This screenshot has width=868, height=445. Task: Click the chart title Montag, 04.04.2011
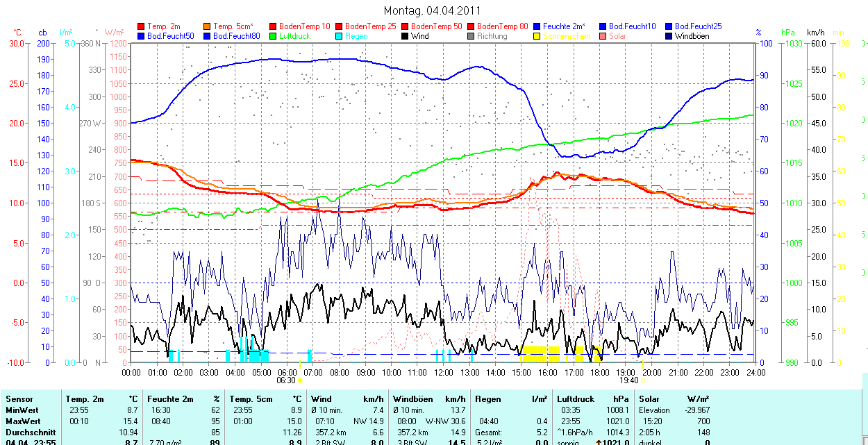click(432, 11)
